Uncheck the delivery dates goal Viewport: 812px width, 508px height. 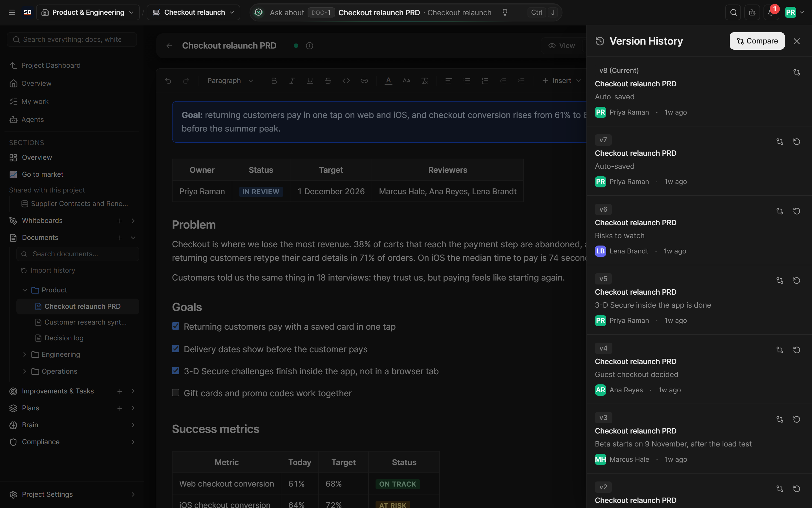coord(175,349)
